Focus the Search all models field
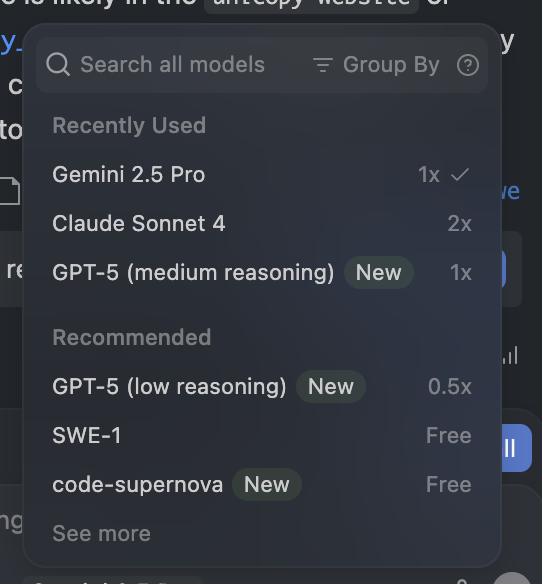This screenshot has width=542, height=584. [172, 65]
